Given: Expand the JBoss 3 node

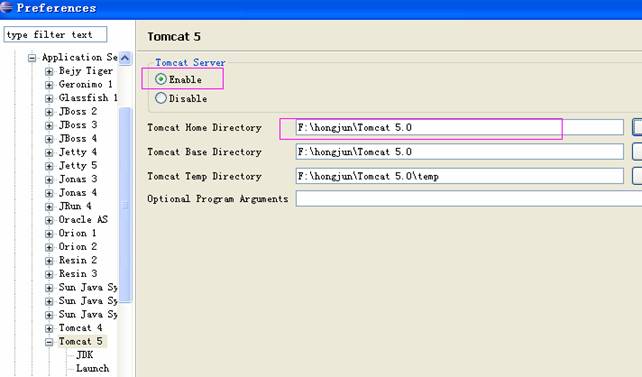Looking at the screenshot, I should pyautogui.click(x=49, y=125).
